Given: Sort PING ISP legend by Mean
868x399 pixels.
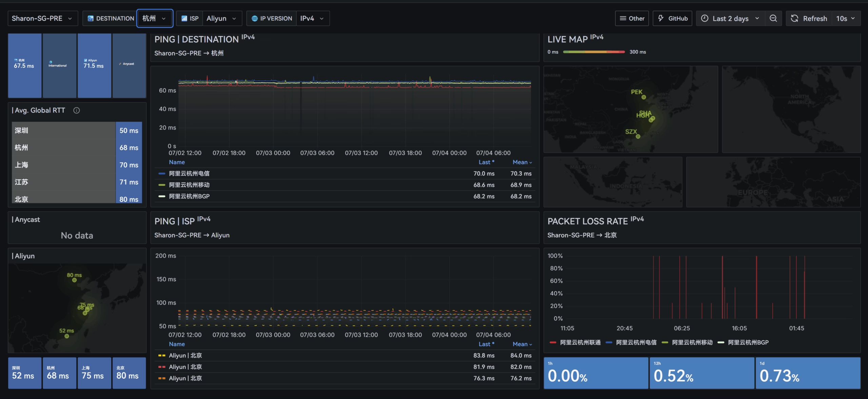Looking at the screenshot, I should [x=522, y=344].
